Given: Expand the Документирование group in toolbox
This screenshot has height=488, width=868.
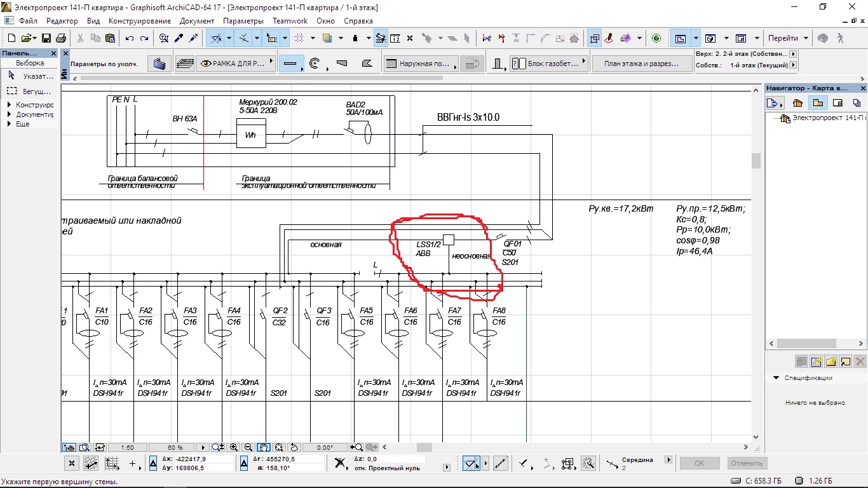Looking at the screenshot, I should (10, 114).
